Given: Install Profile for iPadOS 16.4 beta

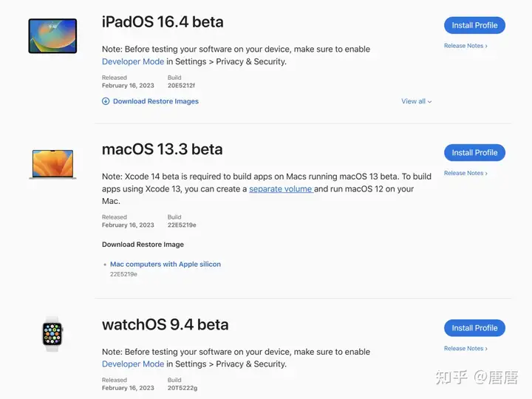Looking at the screenshot, I should pyautogui.click(x=474, y=25).
